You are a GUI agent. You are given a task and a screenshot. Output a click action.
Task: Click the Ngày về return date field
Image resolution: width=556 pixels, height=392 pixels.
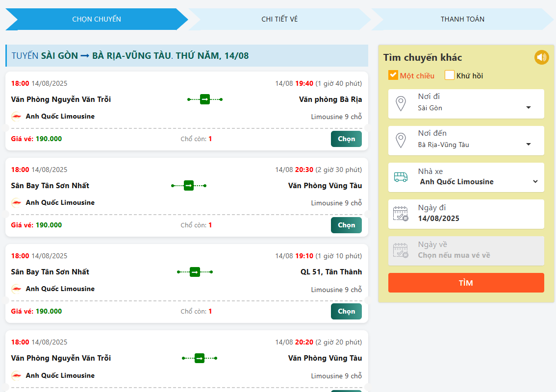click(466, 251)
